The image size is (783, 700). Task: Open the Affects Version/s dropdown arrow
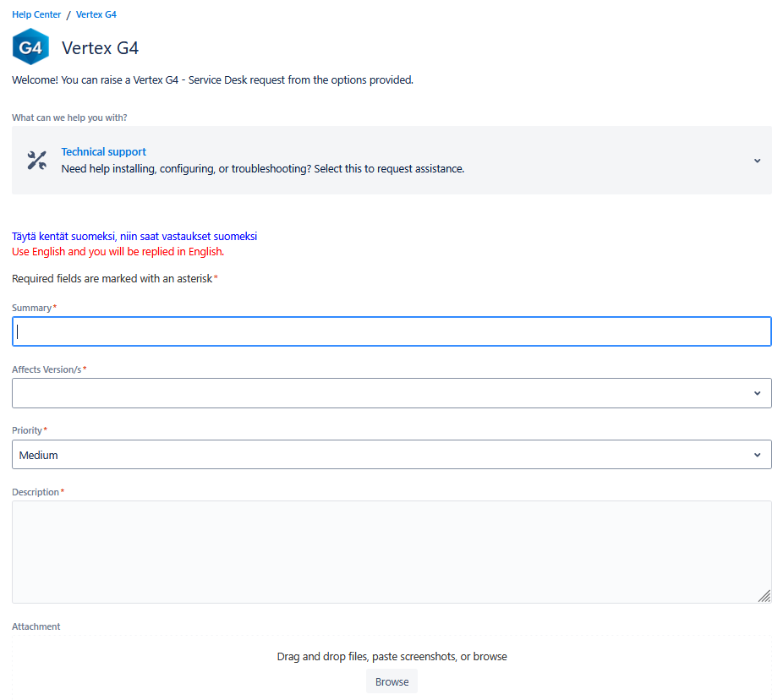coord(757,393)
